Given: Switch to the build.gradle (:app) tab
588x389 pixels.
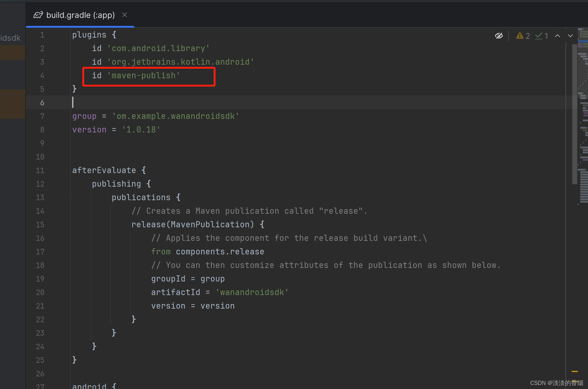Looking at the screenshot, I should (80, 15).
